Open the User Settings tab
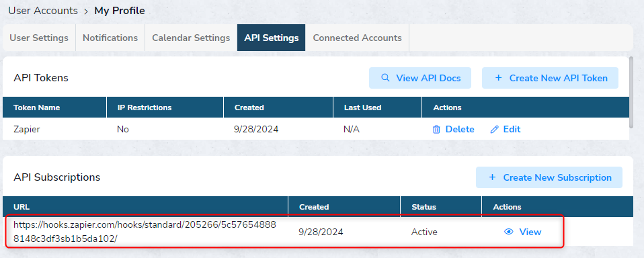 tap(39, 38)
